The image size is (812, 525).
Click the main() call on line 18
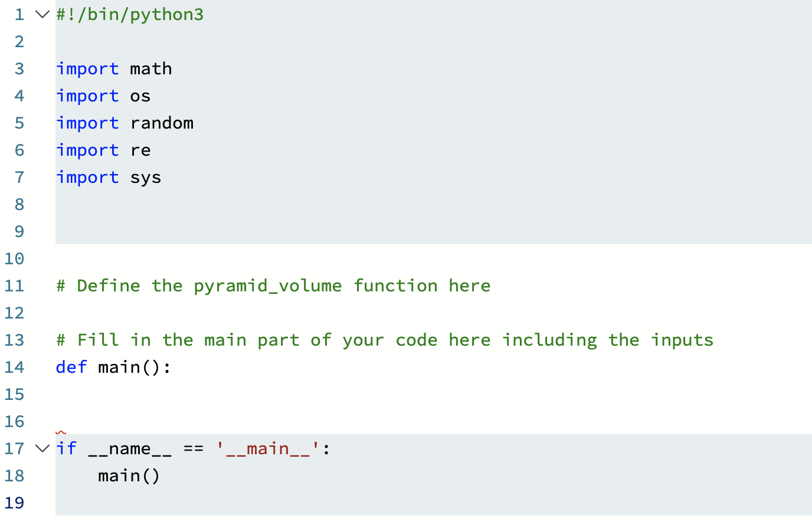[x=129, y=475]
